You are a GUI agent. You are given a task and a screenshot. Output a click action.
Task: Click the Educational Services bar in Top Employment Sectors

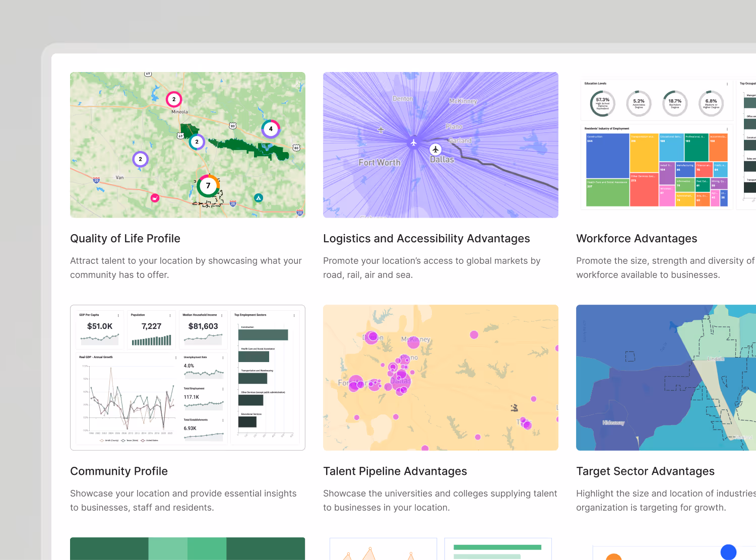pyautogui.click(x=247, y=422)
